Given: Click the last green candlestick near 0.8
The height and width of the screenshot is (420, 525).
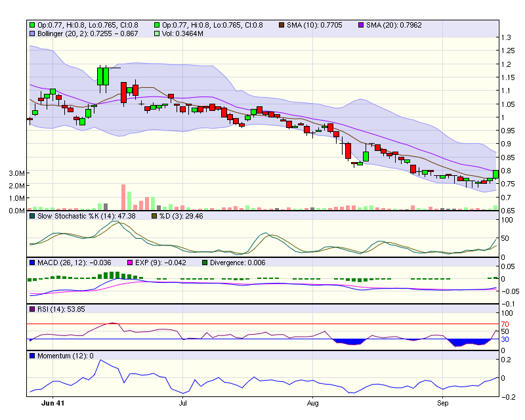Looking at the screenshot, I should click(496, 174).
